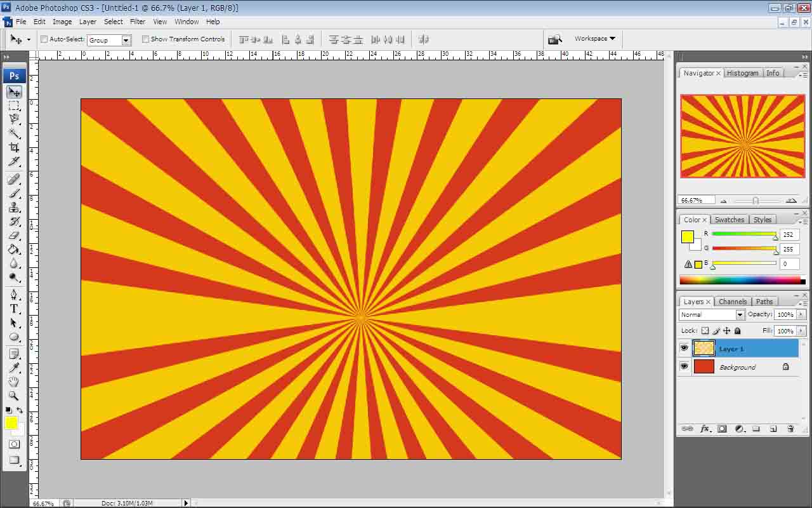Enable the Auto-Select checkbox

(x=44, y=39)
